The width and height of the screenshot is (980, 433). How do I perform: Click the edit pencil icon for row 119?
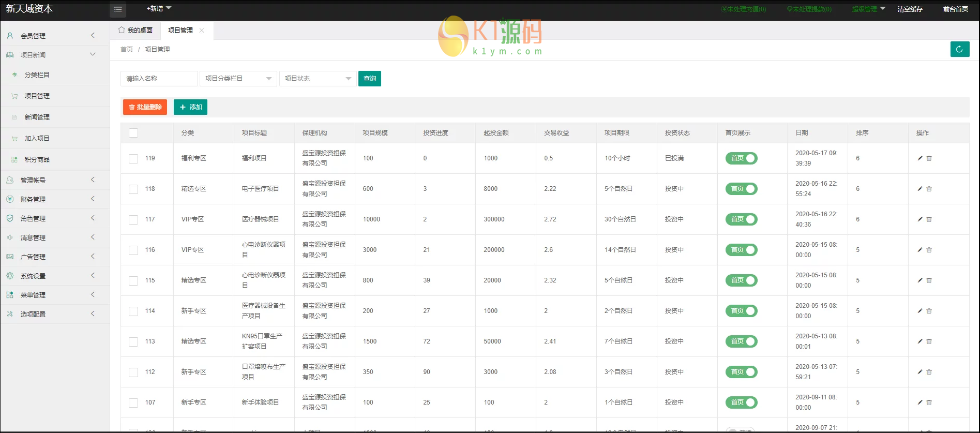920,158
